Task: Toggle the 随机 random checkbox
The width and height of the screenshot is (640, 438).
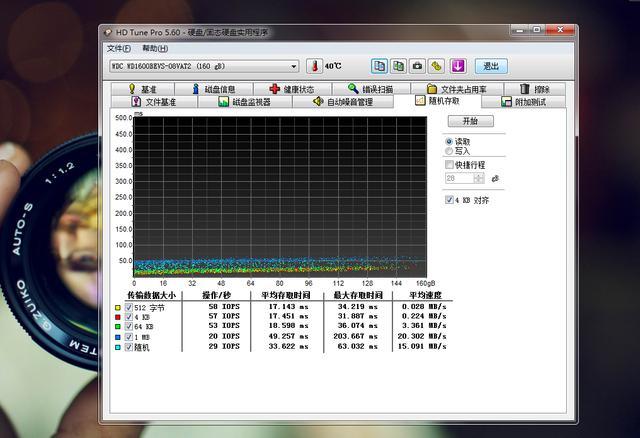Action: pyautogui.click(x=129, y=347)
